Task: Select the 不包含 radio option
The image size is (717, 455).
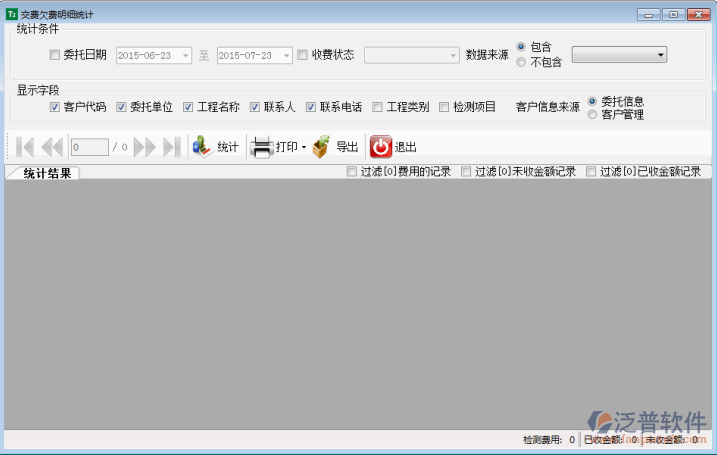Action: pyautogui.click(x=522, y=62)
